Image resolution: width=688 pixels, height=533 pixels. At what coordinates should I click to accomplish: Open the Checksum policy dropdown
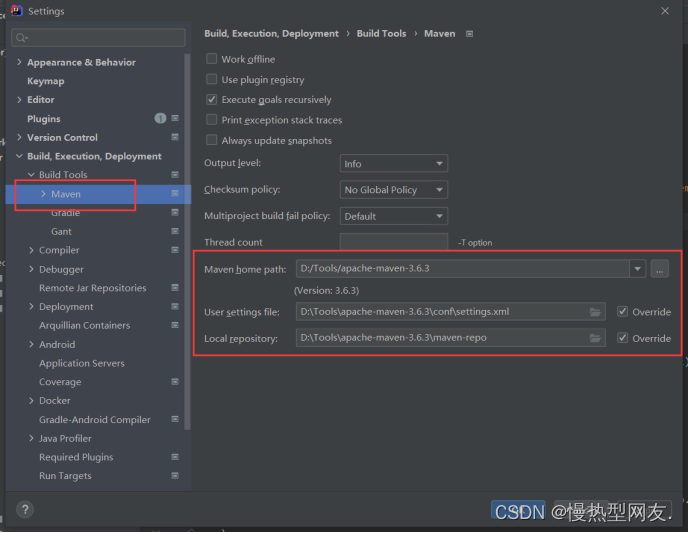tap(394, 190)
